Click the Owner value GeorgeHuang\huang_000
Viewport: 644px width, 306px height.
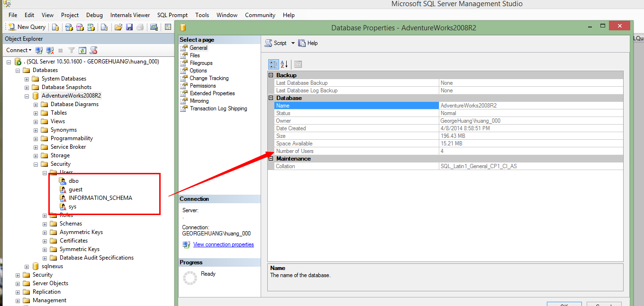(470, 121)
